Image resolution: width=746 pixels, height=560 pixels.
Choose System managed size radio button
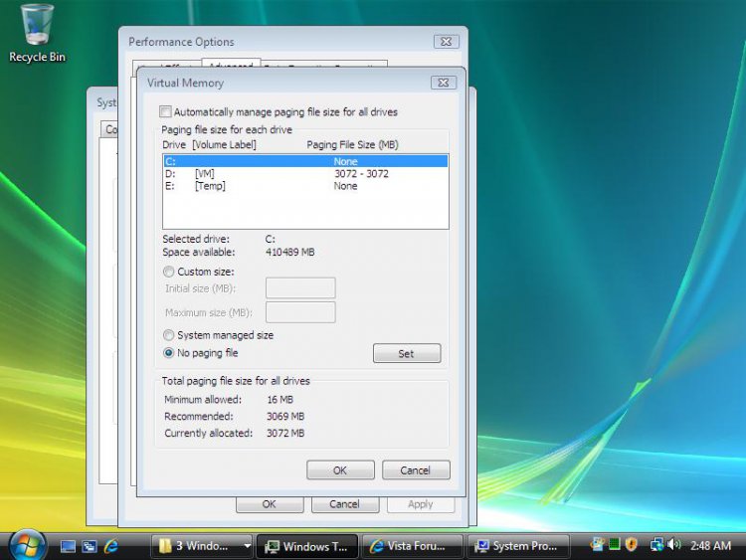168,335
